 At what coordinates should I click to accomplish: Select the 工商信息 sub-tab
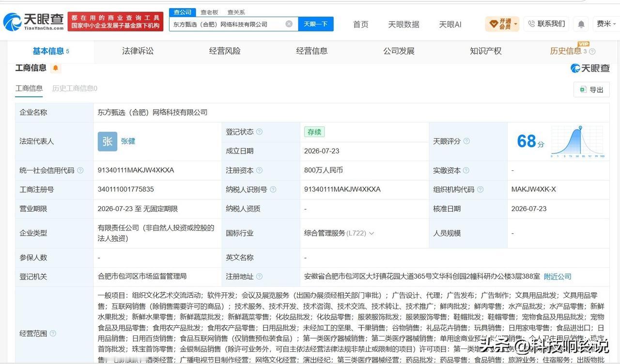tap(29, 88)
